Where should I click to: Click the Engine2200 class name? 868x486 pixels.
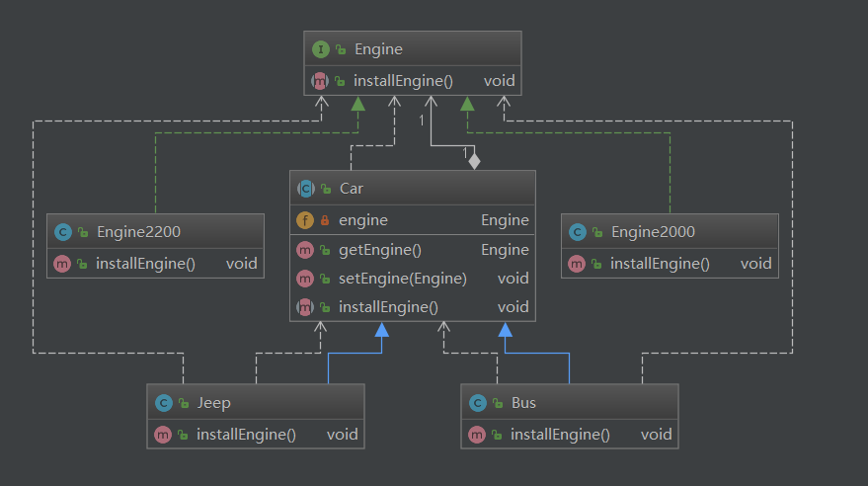(x=138, y=232)
